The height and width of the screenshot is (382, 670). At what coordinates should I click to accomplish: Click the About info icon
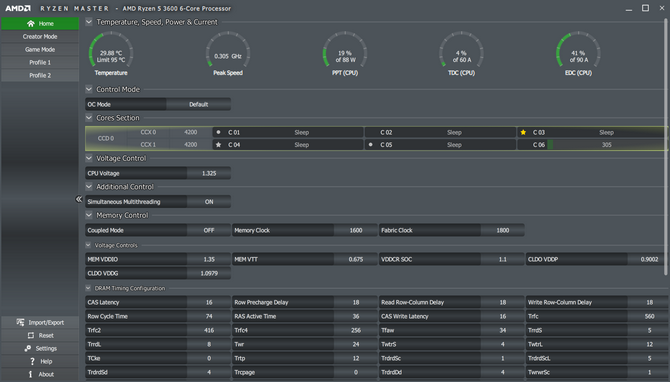point(30,374)
